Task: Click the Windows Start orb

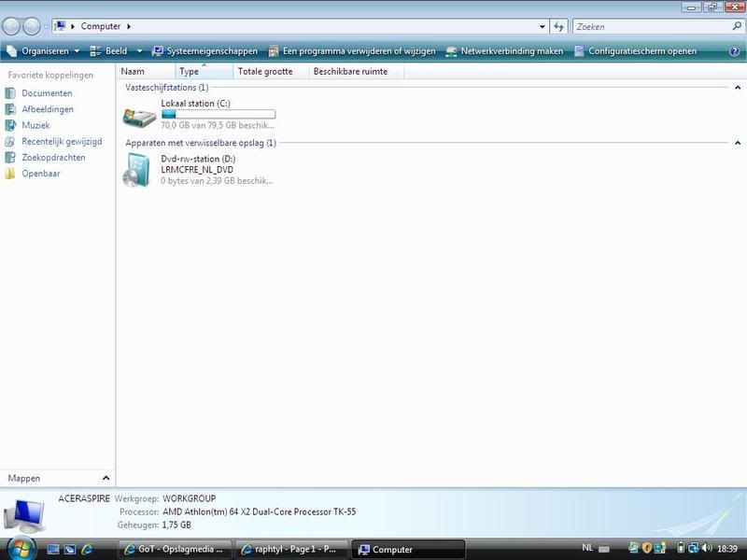Action: click(21, 548)
